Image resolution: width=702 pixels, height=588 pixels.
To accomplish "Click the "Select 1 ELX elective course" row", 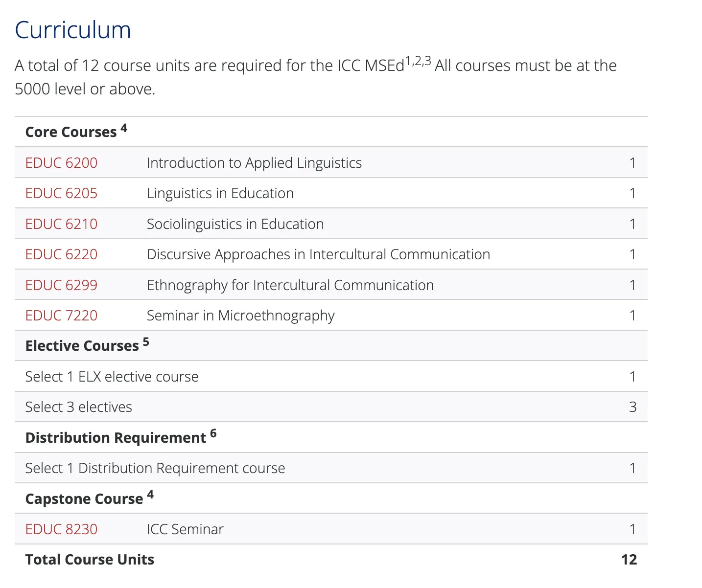I will point(112,377).
